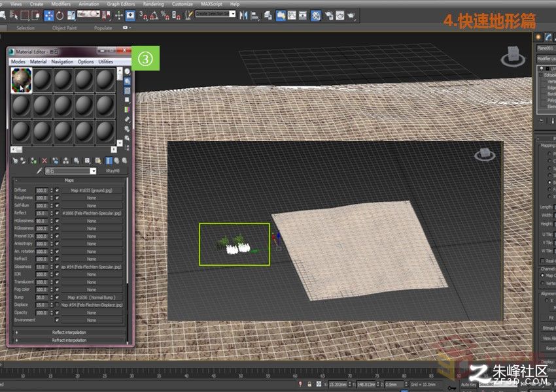Toggle Backlight icon in Material Editor
The width and height of the screenshot is (556, 392).
coord(128,82)
